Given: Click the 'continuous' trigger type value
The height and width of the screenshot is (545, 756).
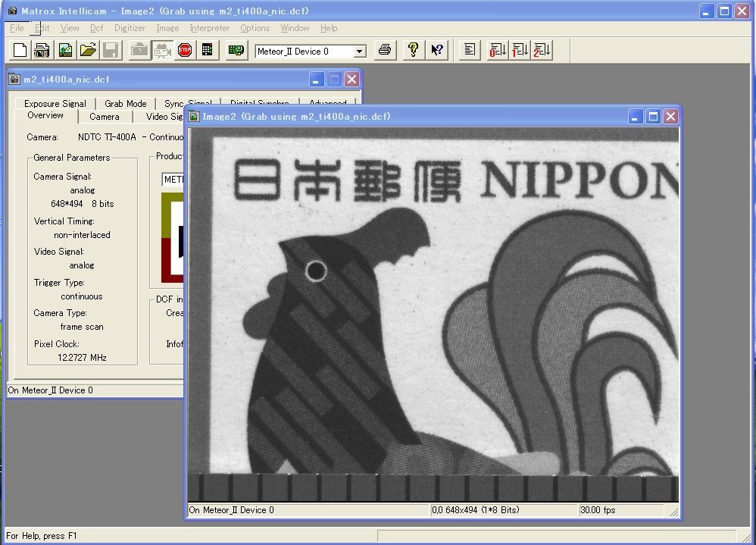Looking at the screenshot, I should [82, 296].
